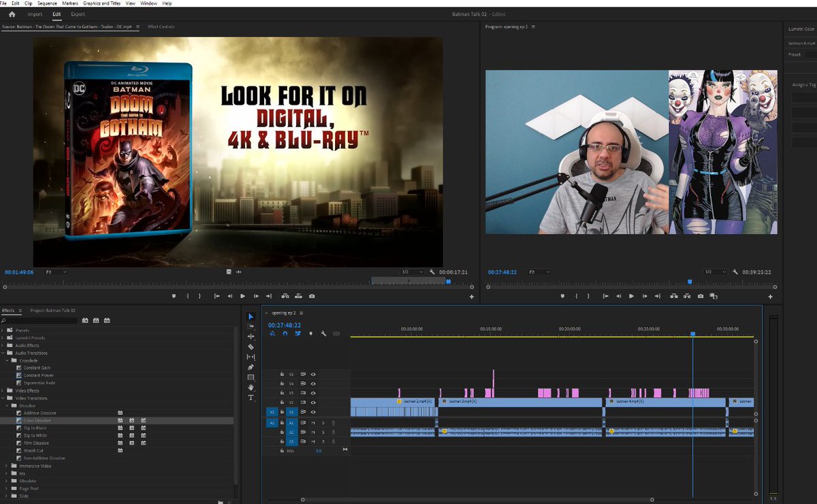Select the Slip tool
817x504 pixels.
(251, 356)
